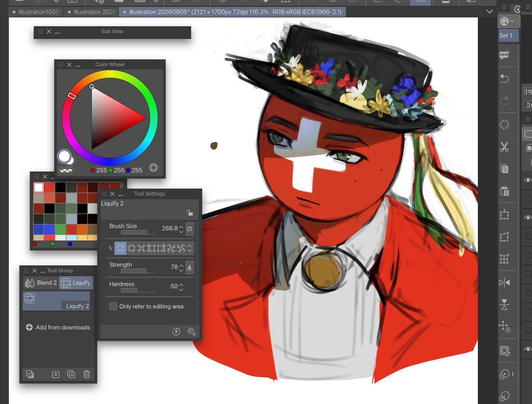Screen dimensions: 532x404
Task: Pick green swatch in color set
Action: (x=60, y=229)
